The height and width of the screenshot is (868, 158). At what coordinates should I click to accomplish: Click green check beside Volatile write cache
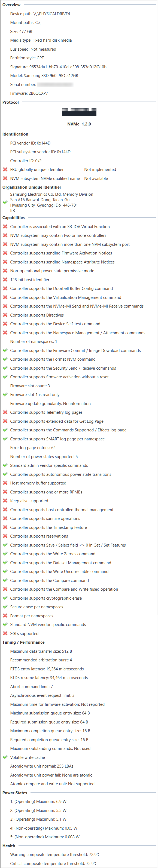pyautogui.click(x=5, y=757)
